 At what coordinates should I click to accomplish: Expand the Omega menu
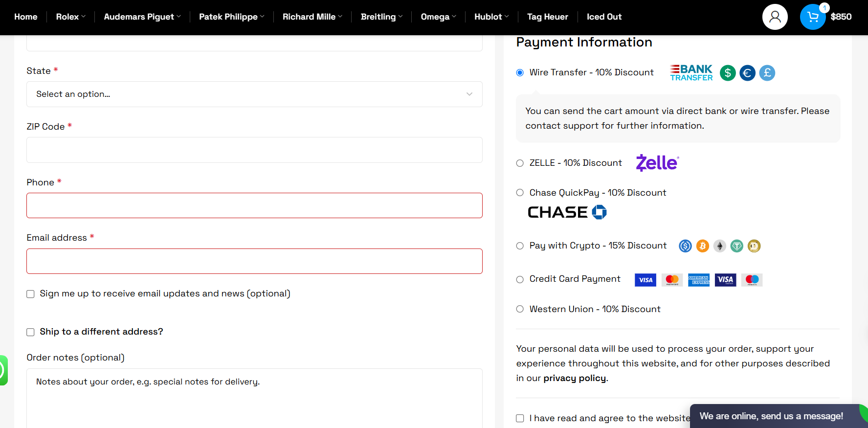click(x=438, y=17)
